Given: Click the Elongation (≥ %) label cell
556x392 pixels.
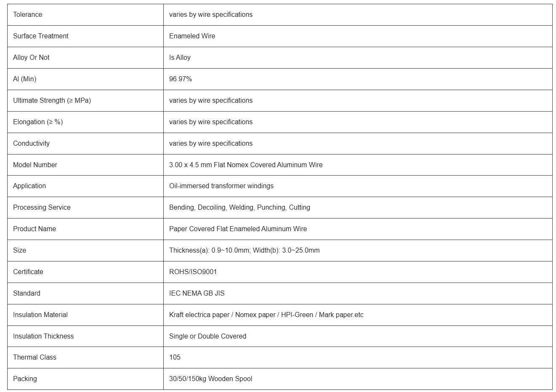Looking at the screenshot, I should point(38,122).
